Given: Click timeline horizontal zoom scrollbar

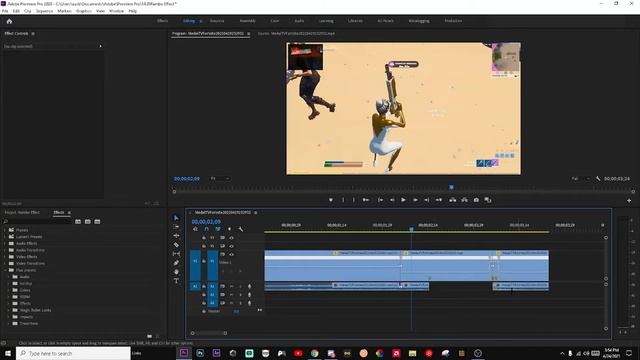Looking at the screenshot, I should [209, 333].
